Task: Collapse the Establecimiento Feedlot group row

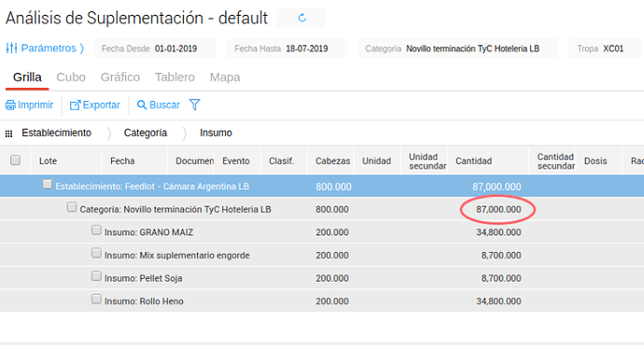Action: pyautogui.click(x=48, y=184)
